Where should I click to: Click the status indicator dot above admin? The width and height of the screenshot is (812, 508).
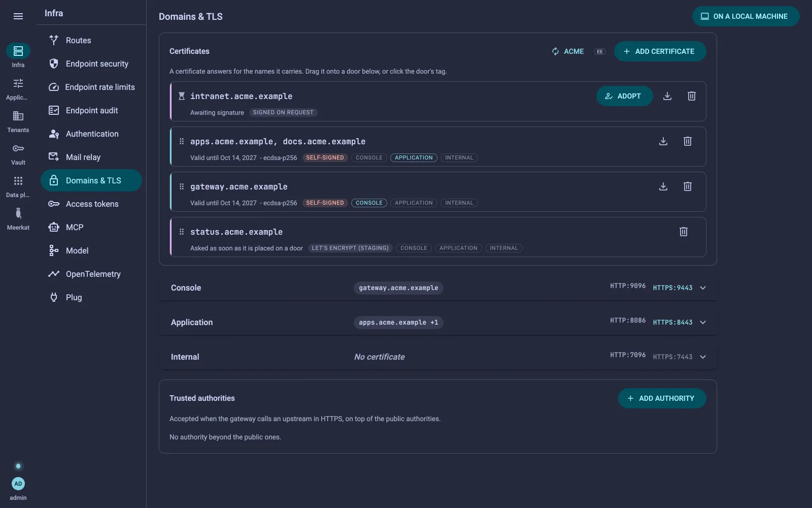pyautogui.click(x=18, y=466)
